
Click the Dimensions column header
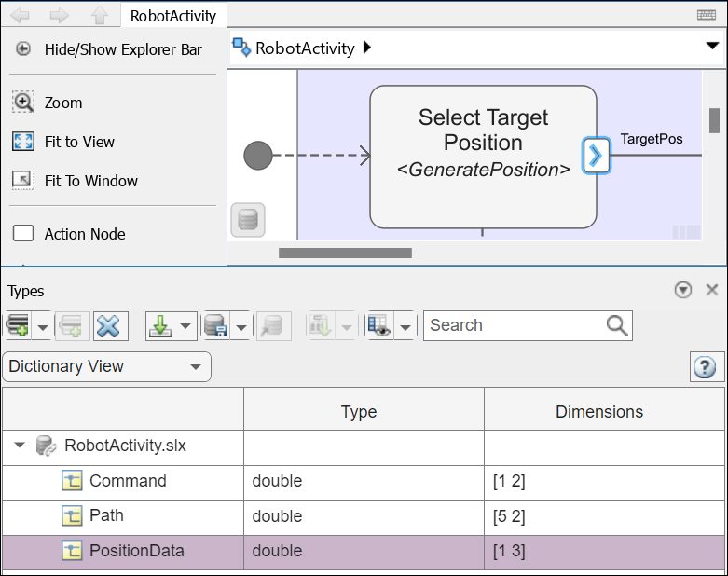click(604, 410)
